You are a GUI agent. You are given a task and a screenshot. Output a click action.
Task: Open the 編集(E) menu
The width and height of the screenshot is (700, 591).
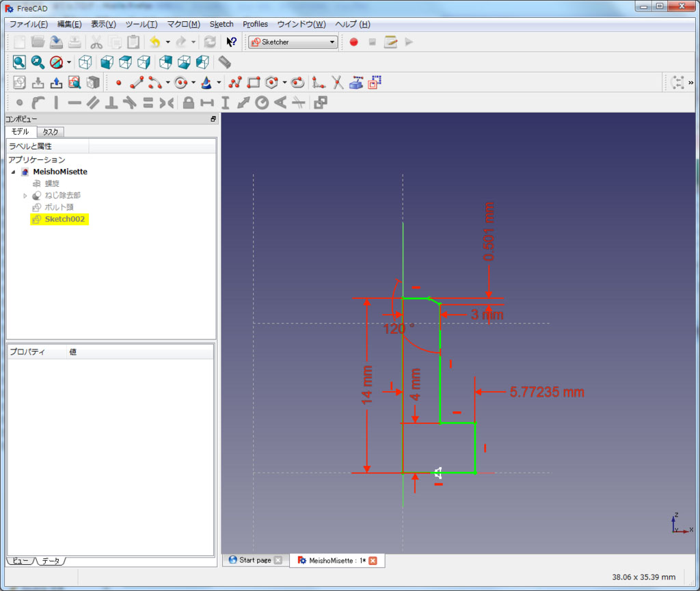(69, 24)
